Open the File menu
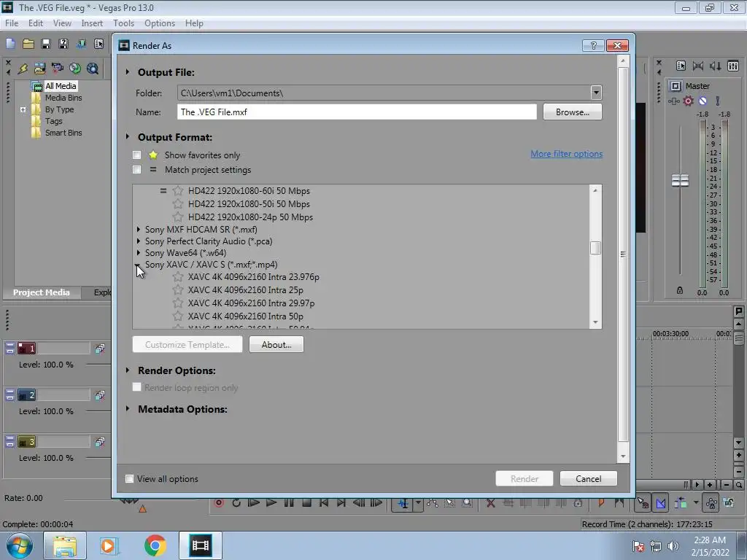This screenshot has height=560, width=747. (12, 23)
